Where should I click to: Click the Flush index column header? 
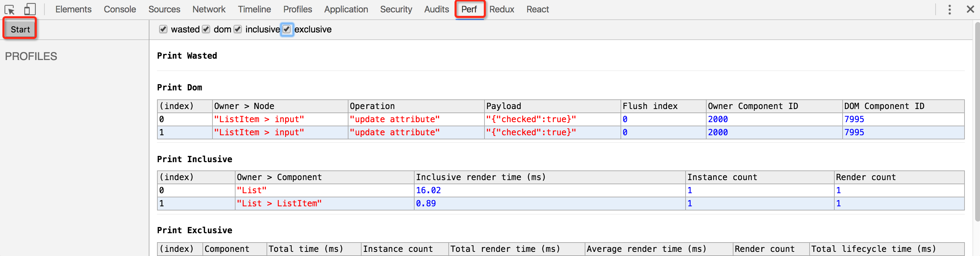pyautogui.click(x=664, y=106)
